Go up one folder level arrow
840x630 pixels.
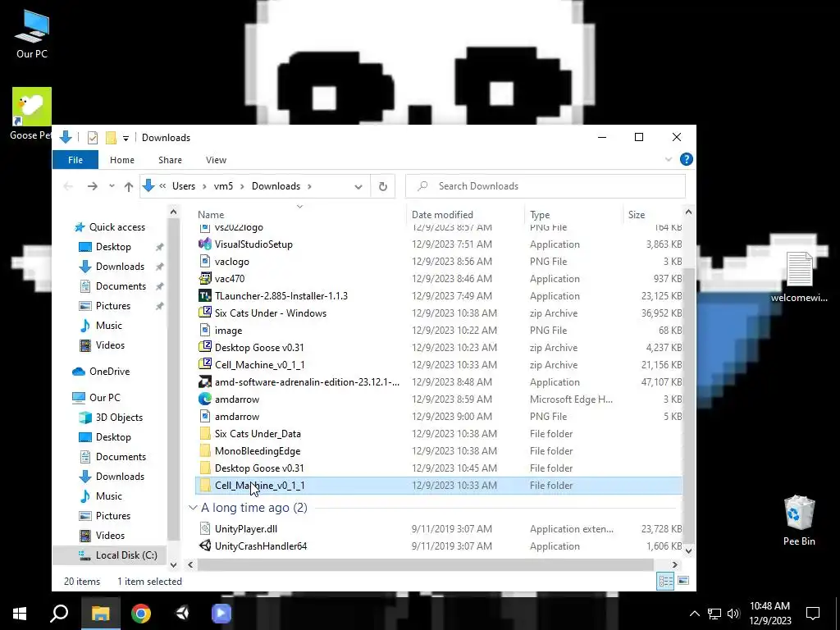point(129,186)
